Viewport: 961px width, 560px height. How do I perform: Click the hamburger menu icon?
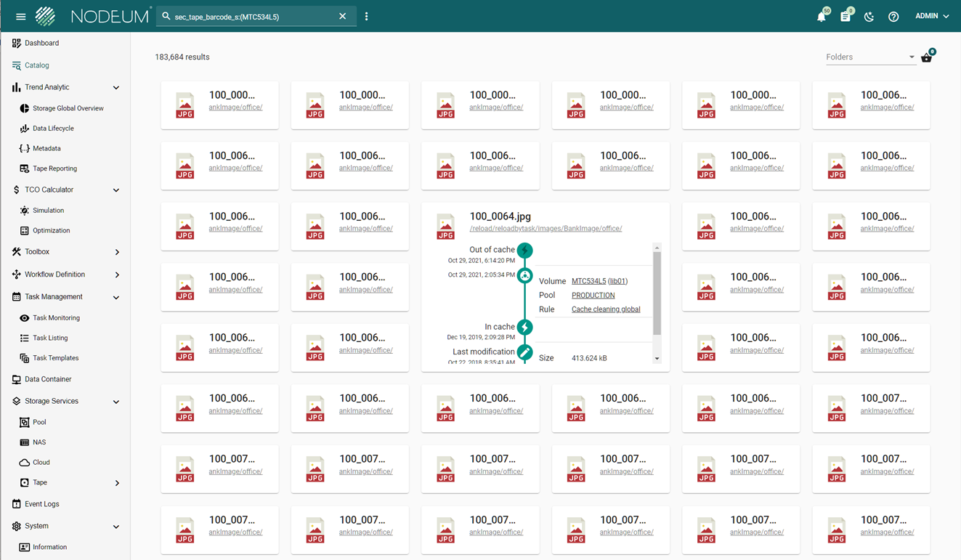[20, 17]
